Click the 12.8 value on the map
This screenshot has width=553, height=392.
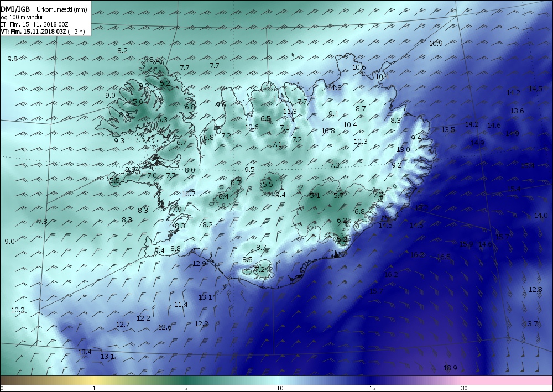[535, 289]
